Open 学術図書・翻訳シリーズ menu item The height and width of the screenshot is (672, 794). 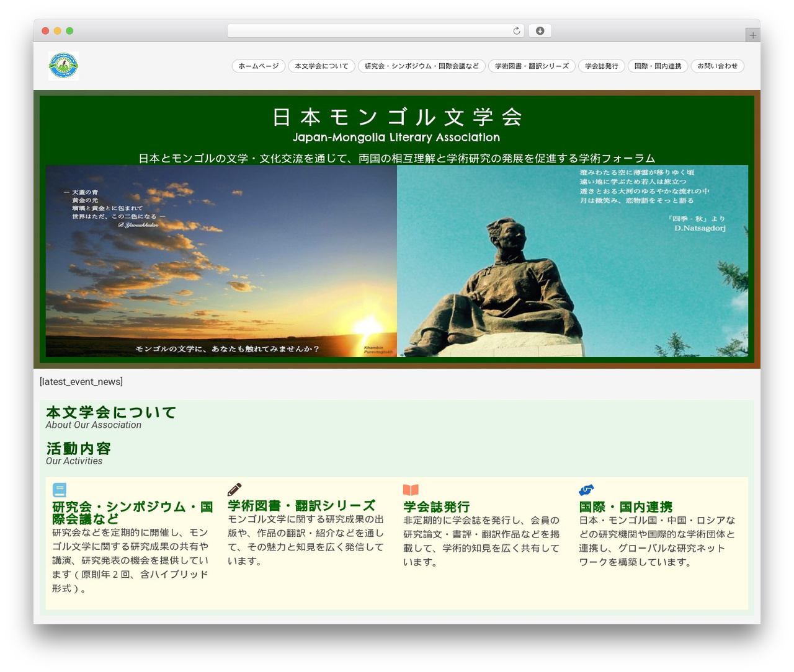coord(532,66)
